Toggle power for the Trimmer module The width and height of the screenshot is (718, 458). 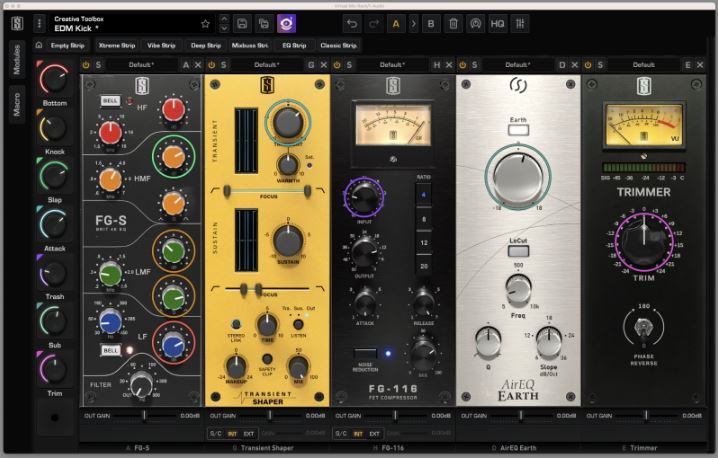[x=588, y=65]
